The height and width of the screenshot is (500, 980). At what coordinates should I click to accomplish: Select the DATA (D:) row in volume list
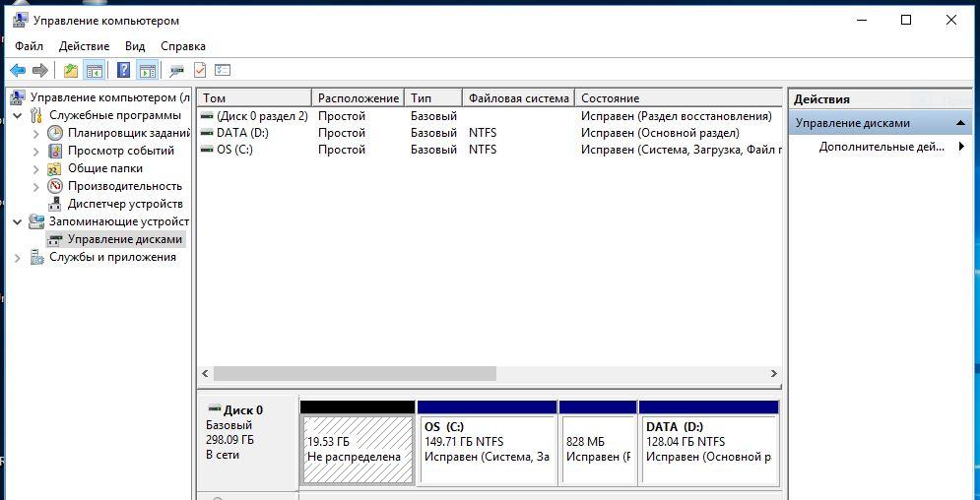(490, 133)
